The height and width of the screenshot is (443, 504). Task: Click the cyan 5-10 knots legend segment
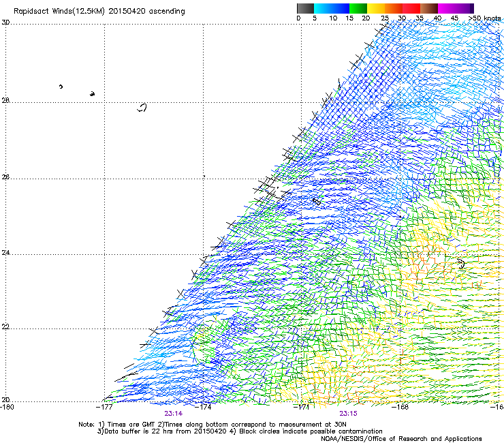pyautogui.click(x=323, y=8)
